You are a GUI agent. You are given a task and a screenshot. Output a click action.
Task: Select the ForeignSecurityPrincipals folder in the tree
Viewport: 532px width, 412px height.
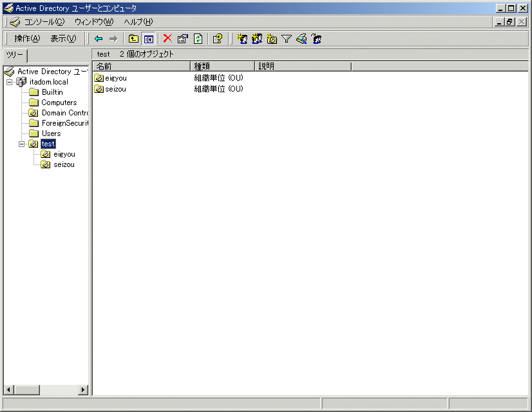click(x=65, y=123)
